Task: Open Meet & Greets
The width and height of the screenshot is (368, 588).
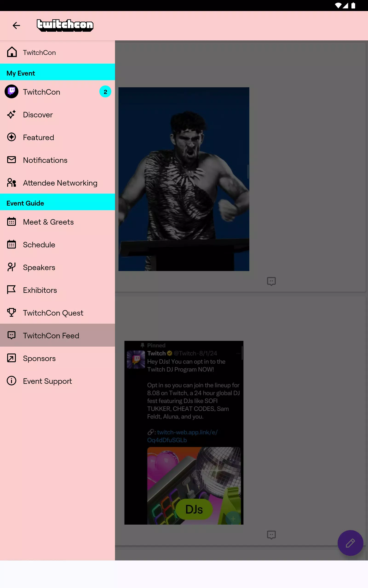Action: (57, 222)
